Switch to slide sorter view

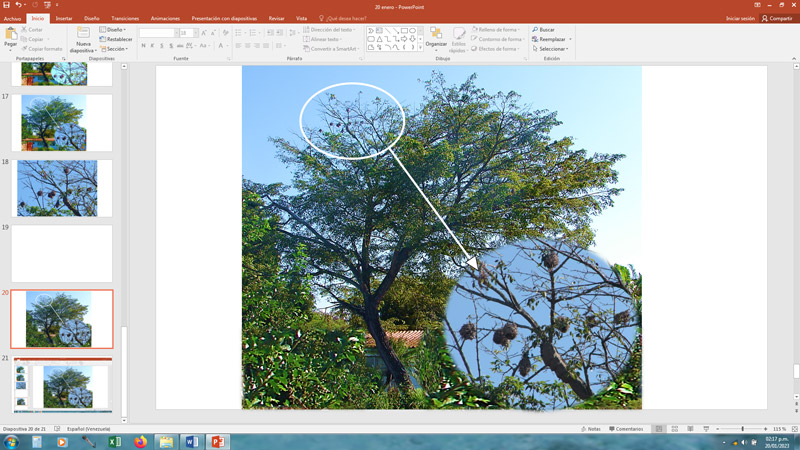674,429
